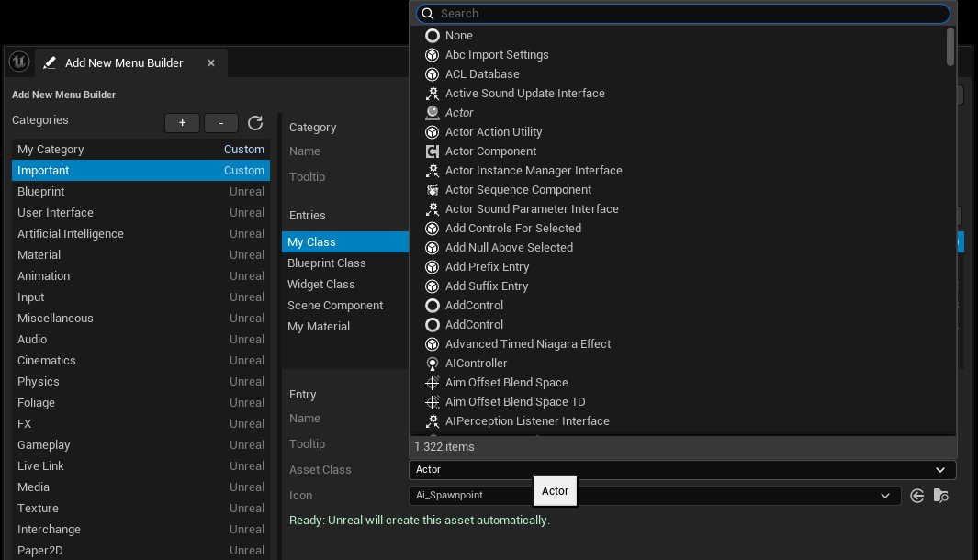Click the None entry icon
The width and height of the screenshot is (978, 560).
[433, 36]
